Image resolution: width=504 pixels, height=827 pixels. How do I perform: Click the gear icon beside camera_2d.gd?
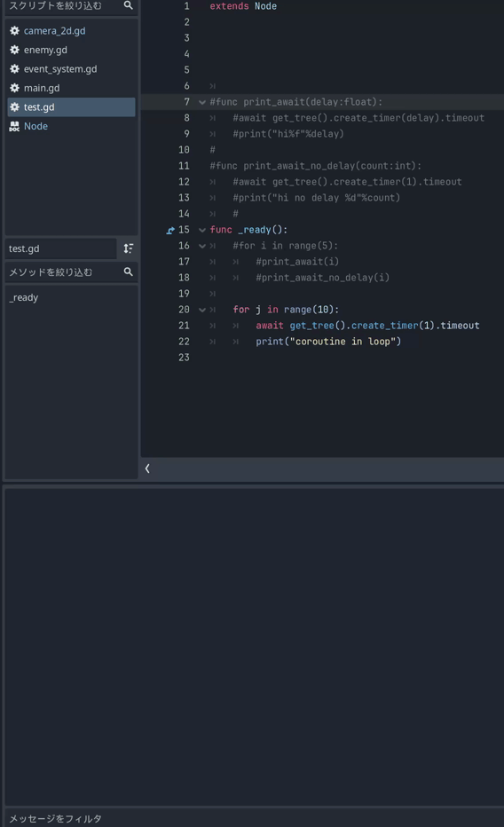click(x=14, y=30)
